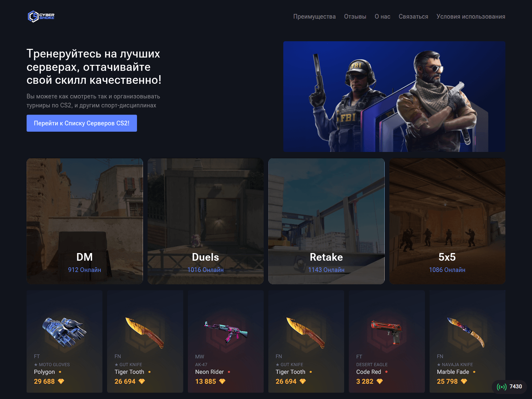This screenshot has width=532, height=399.
Task: Click the diamond icon beside 13 885
Action: click(x=222, y=381)
